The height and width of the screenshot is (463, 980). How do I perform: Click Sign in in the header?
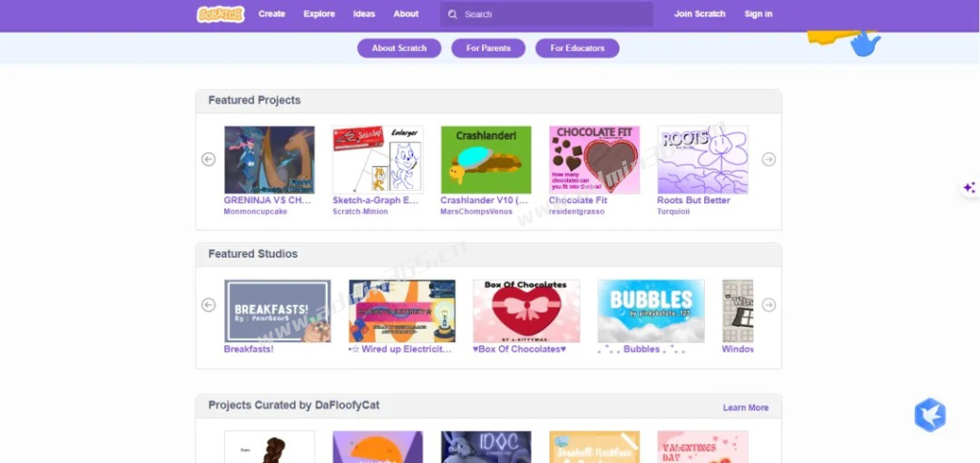click(758, 13)
